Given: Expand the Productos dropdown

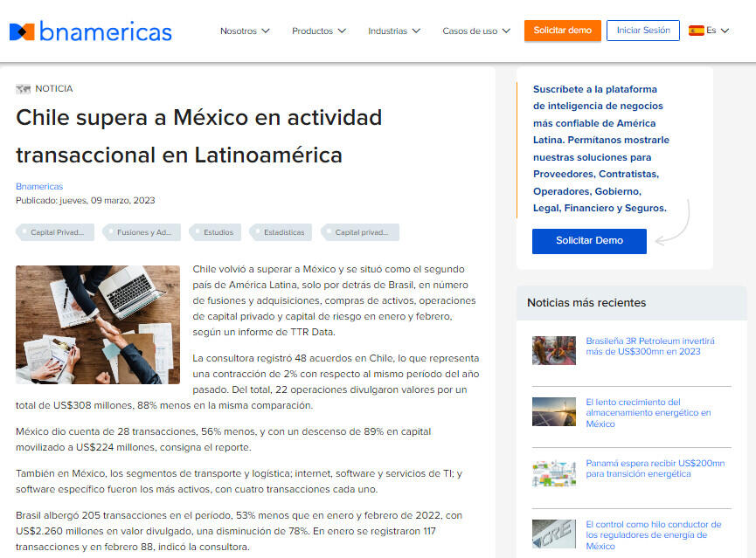Looking at the screenshot, I should click(x=319, y=31).
